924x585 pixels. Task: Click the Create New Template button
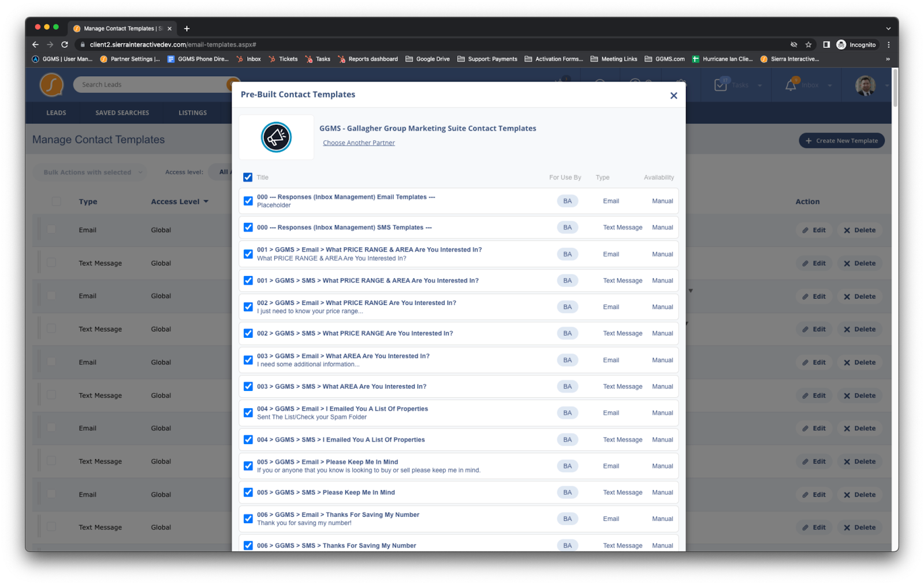point(841,140)
